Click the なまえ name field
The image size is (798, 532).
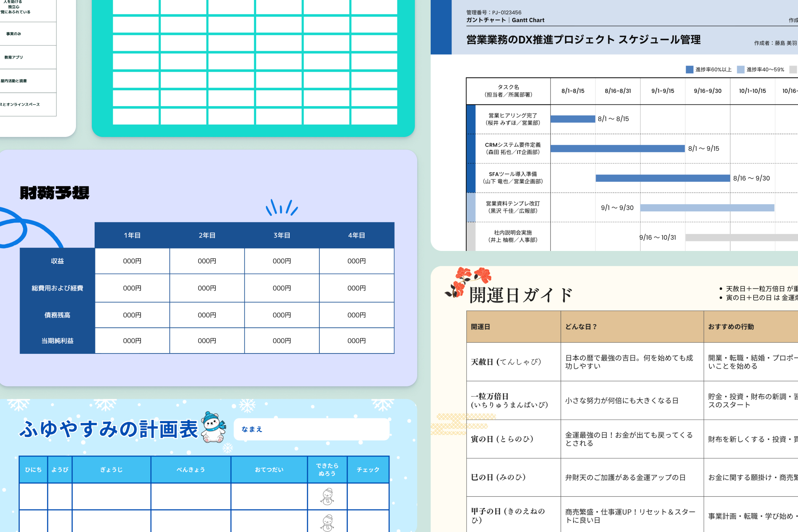click(x=312, y=429)
